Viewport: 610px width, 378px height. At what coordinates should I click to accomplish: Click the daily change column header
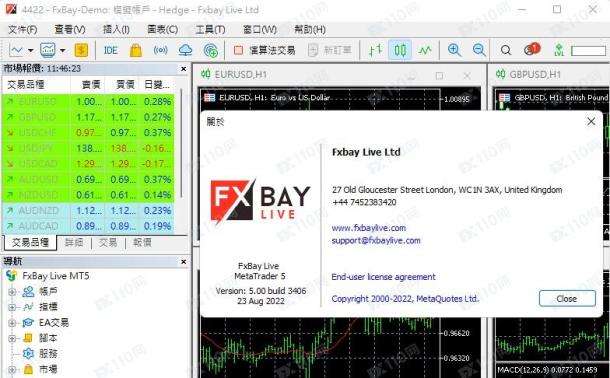tap(157, 84)
